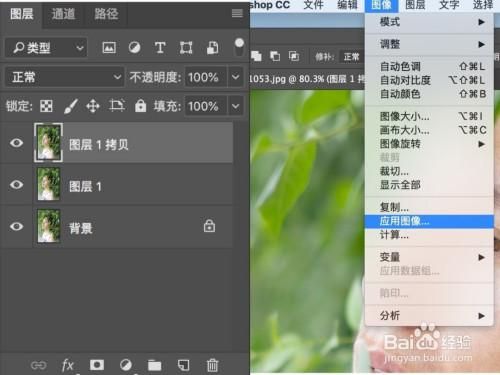This screenshot has height=375, width=500.
Task: Click the link layers icon
Action: pos(38,365)
